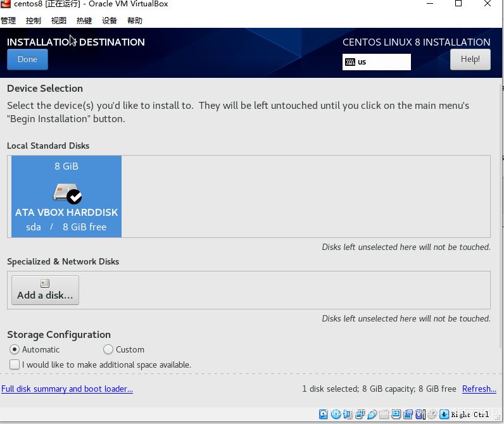
Task: Click the network adapter status icon
Action: 359,415
